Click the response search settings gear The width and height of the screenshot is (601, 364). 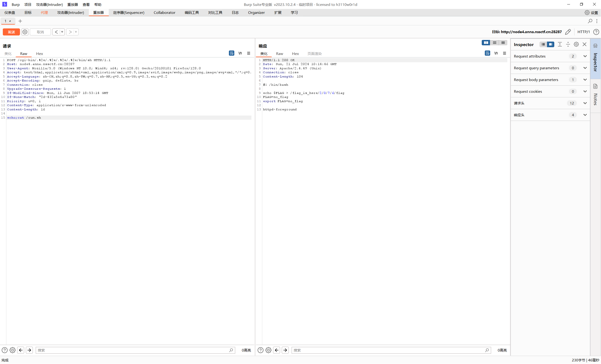click(268, 350)
